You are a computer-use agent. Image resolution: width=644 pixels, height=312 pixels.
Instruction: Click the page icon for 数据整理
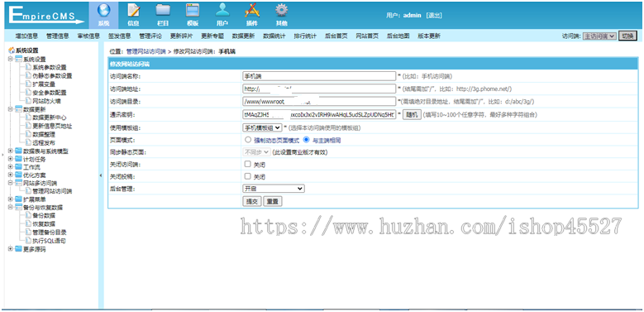tap(28, 134)
